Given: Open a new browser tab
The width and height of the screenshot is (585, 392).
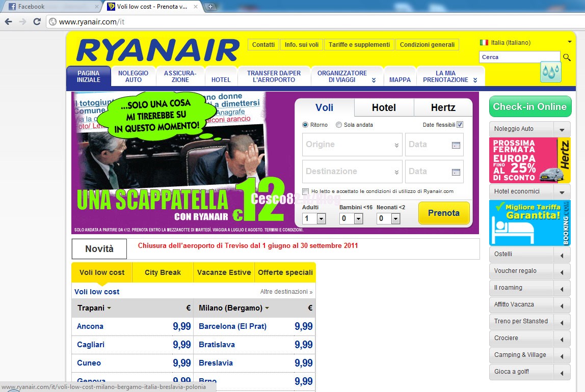Looking at the screenshot, I should tap(210, 7).
